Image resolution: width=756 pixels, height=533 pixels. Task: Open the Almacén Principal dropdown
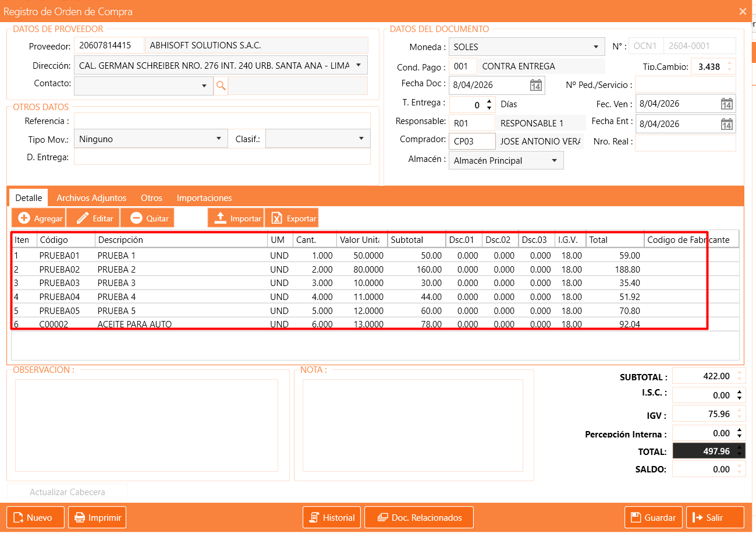pyautogui.click(x=554, y=161)
